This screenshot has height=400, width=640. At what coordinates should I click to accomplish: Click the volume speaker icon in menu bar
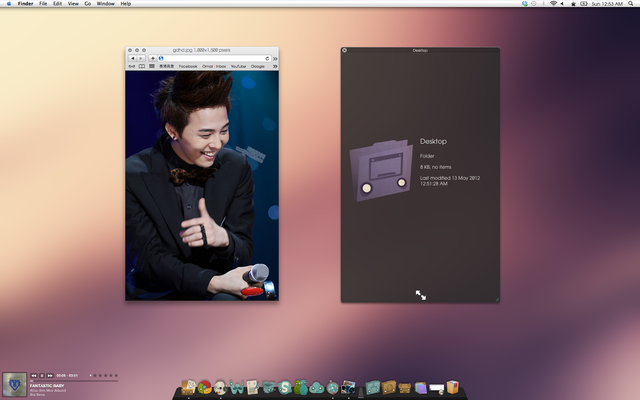tap(562, 4)
